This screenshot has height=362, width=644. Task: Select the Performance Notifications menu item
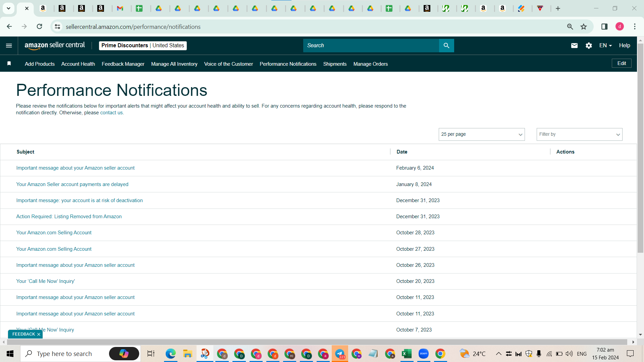click(288, 64)
